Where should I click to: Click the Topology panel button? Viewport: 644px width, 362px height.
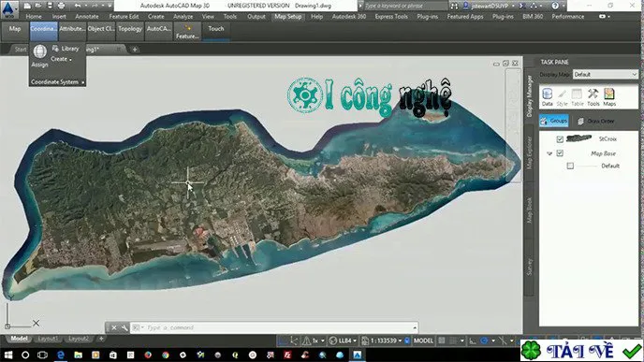pyautogui.click(x=130, y=31)
